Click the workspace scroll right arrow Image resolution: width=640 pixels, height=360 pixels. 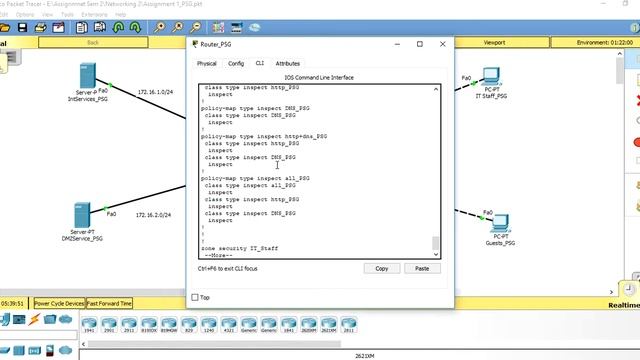611,292
